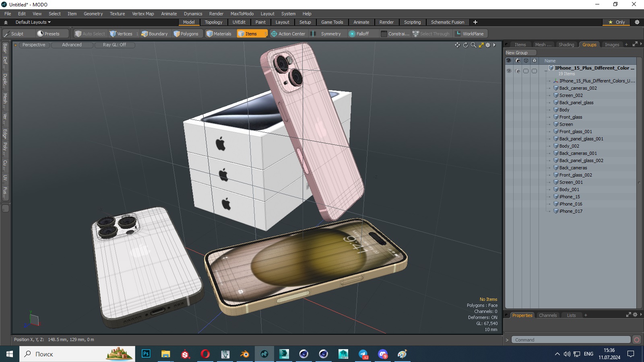Viewport: 644px width, 362px height.
Task: Open the Action Center menu
Action: tap(289, 34)
